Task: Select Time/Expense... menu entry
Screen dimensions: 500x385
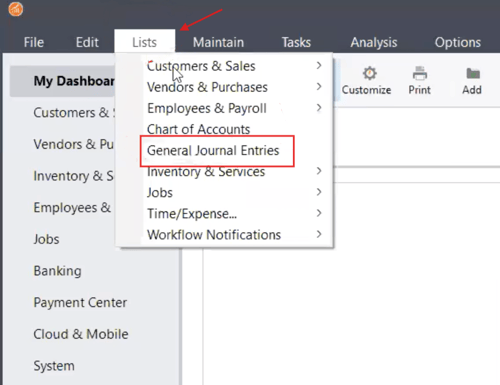Action: pos(192,214)
